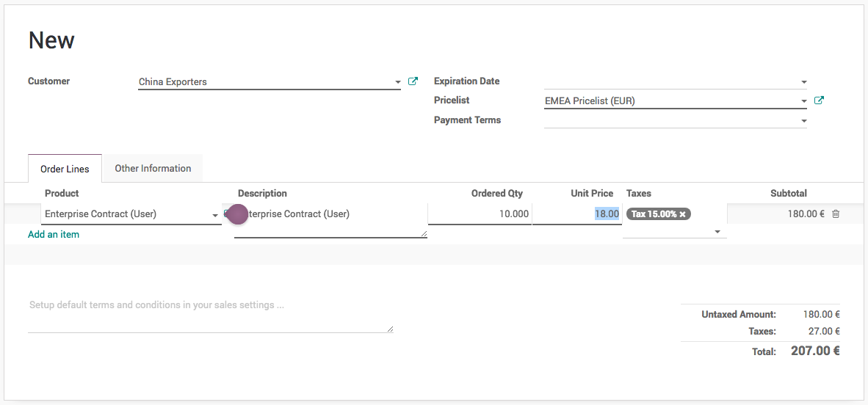Remove the Tax 15.00% tag
The width and height of the screenshot is (868, 405).
coord(683,214)
